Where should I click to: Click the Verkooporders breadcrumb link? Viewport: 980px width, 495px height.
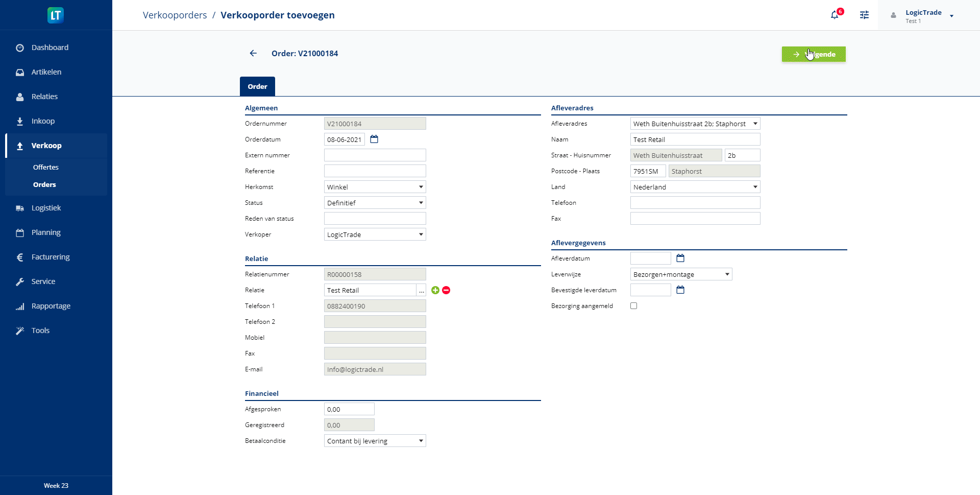pyautogui.click(x=175, y=15)
